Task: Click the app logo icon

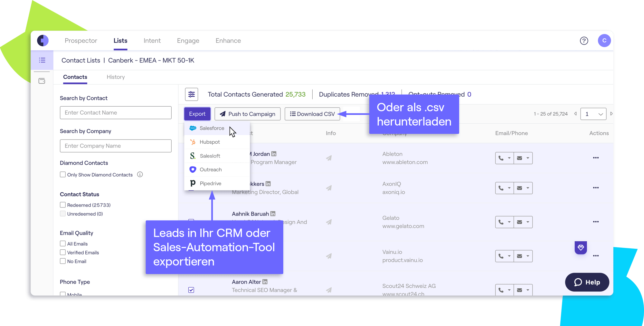Action: [43, 41]
